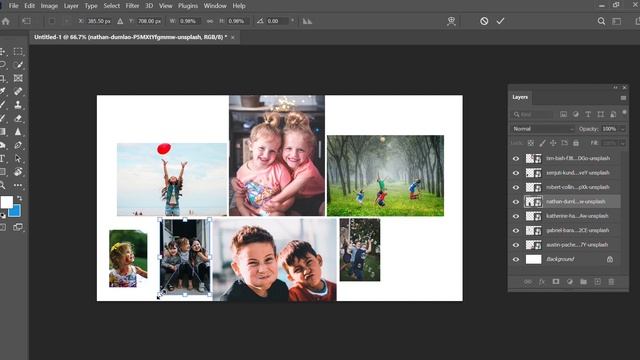
Task: Cancel the transform with the circle-slash icon
Action: 484,21
